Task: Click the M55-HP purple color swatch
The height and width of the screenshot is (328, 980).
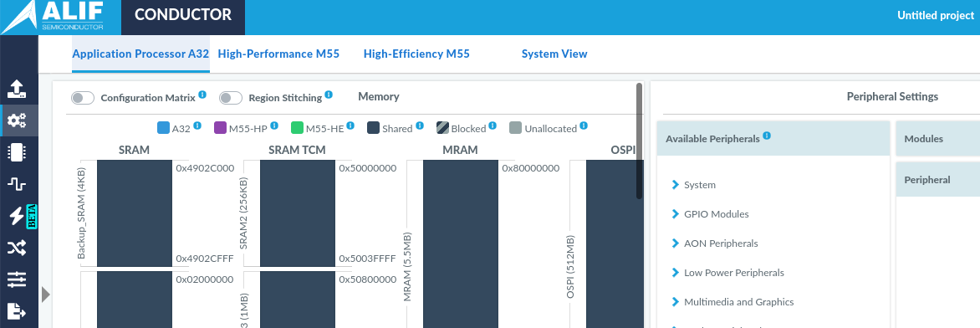Action: (x=220, y=128)
